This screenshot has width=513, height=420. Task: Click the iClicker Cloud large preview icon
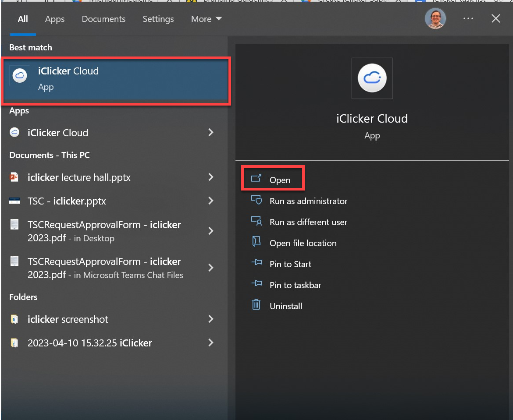click(x=372, y=78)
